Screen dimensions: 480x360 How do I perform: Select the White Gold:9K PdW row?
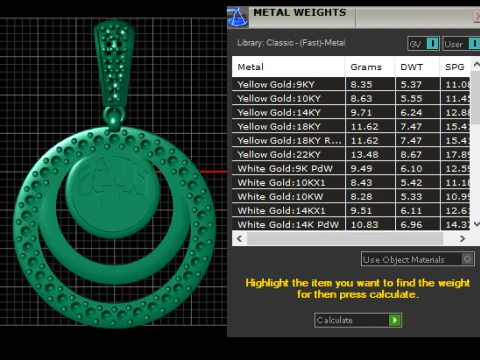click(x=351, y=168)
